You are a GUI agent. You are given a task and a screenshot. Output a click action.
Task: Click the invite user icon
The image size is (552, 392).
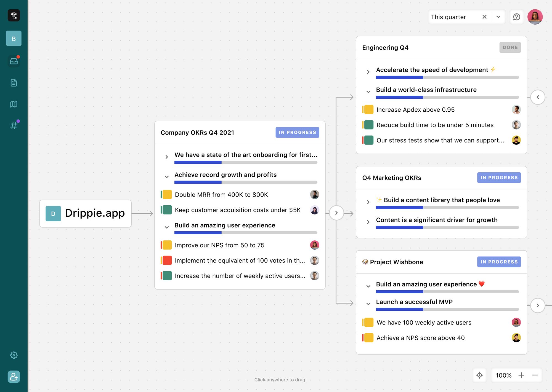(14, 377)
